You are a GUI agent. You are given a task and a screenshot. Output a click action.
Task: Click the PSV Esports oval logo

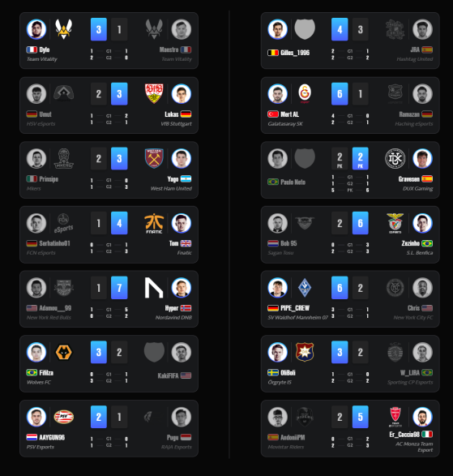[x=64, y=417]
